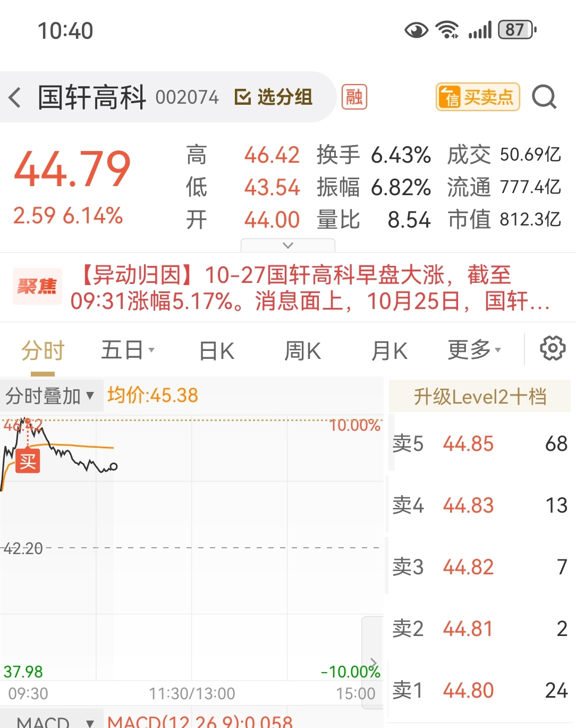Tap the 11:30/13:00 time axis label
This screenshot has width=576, height=728.
point(192,693)
